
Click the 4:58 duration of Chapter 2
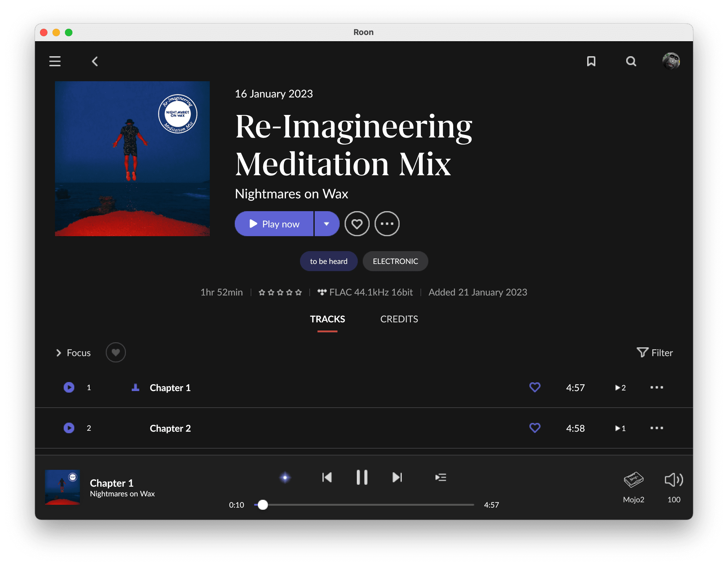click(575, 429)
